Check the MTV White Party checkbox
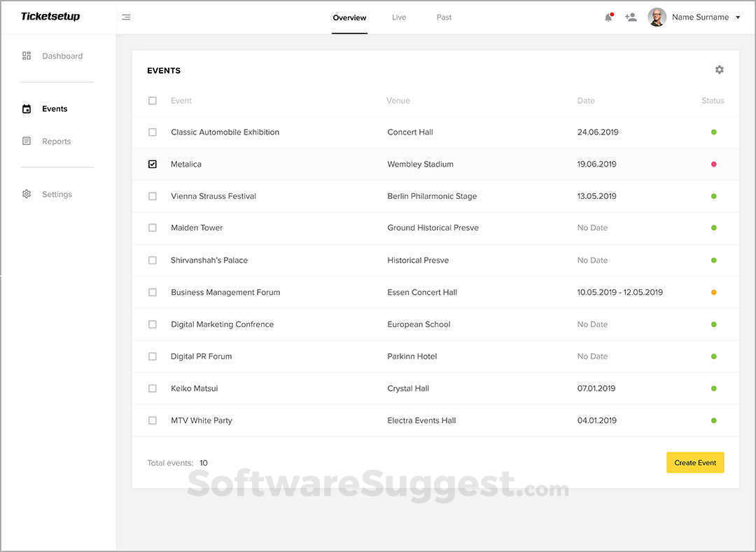 click(153, 421)
